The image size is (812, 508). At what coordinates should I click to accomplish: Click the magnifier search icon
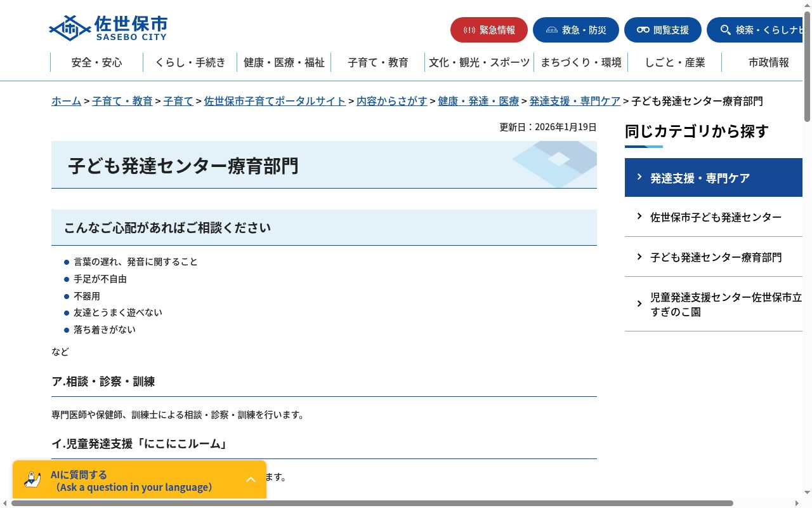pyautogui.click(x=726, y=30)
